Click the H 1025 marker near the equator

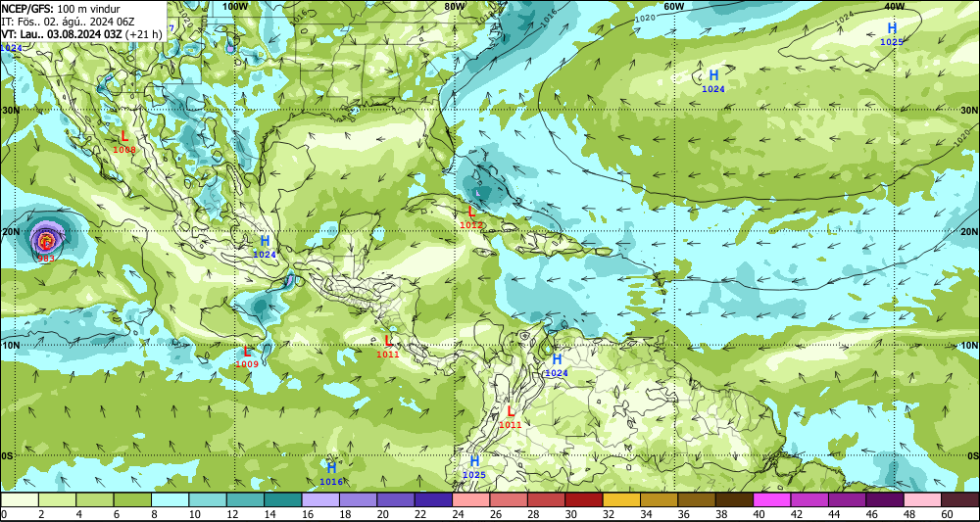474,461
